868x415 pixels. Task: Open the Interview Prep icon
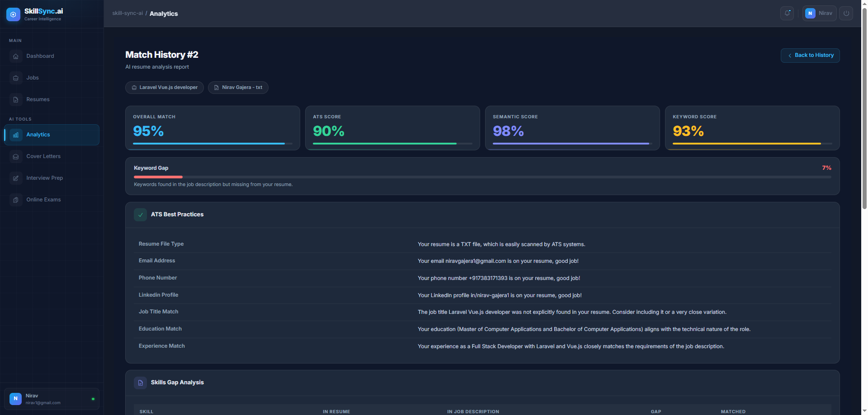16,178
